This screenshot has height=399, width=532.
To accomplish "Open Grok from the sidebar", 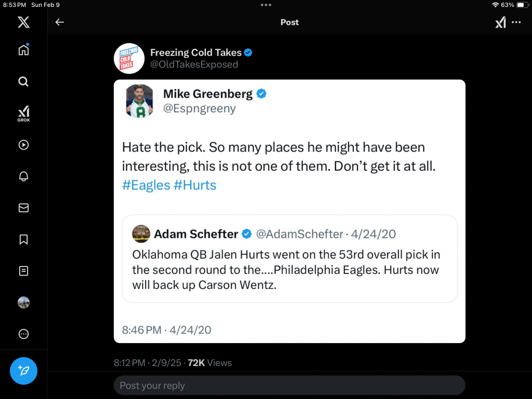I will [x=23, y=113].
